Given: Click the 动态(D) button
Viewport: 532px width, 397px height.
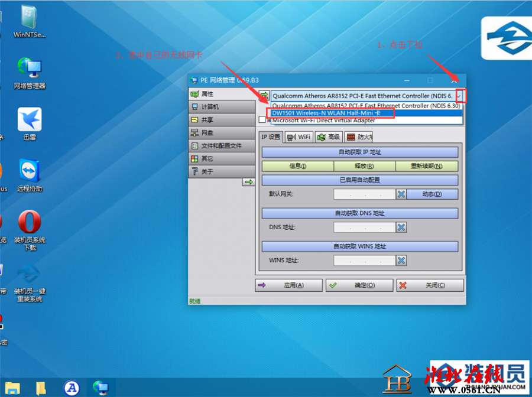Looking at the screenshot, I should pyautogui.click(x=432, y=194).
